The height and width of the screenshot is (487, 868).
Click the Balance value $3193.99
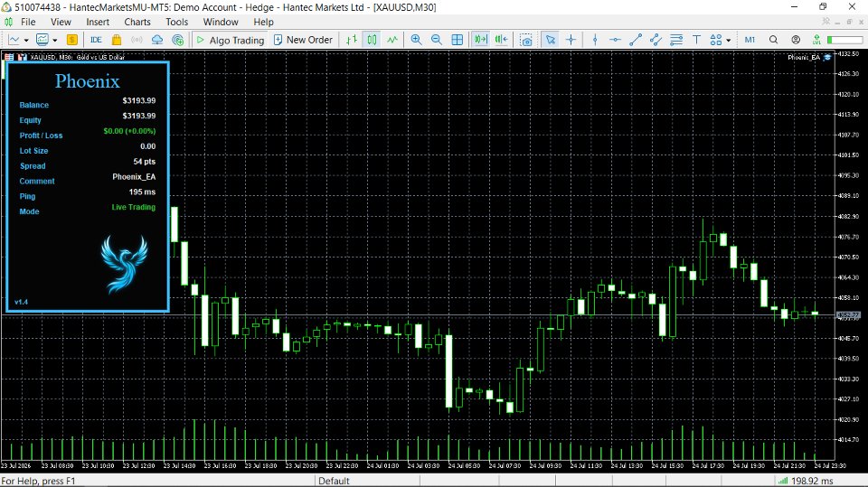point(139,100)
